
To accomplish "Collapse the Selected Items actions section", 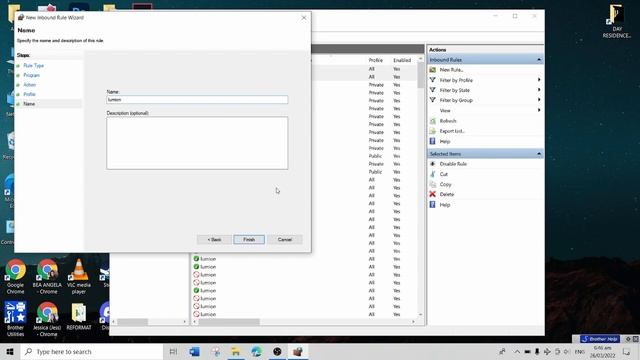I will coord(539,153).
